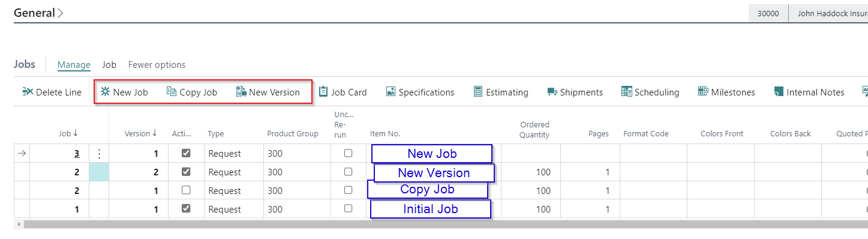Switch to the Job menu tab
The height and width of the screenshot is (239, 868).
(109, 65)
